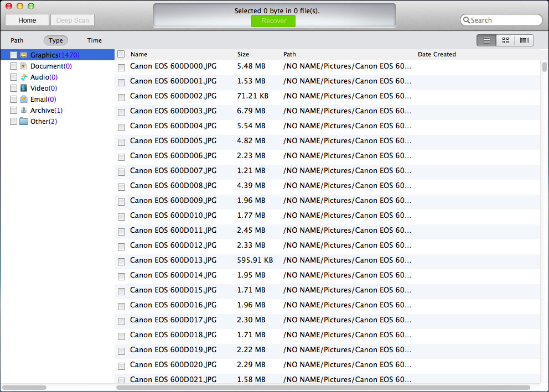Click the 71.21 KB size cell
The image size is (549, 392).
coord(253,96)
